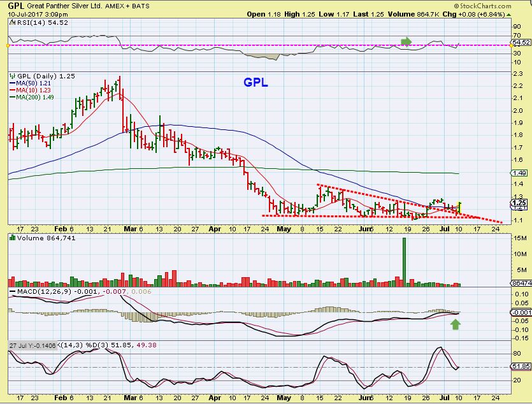Click 'Jul' on the bottom stochastic date axis

pos(445,398)
